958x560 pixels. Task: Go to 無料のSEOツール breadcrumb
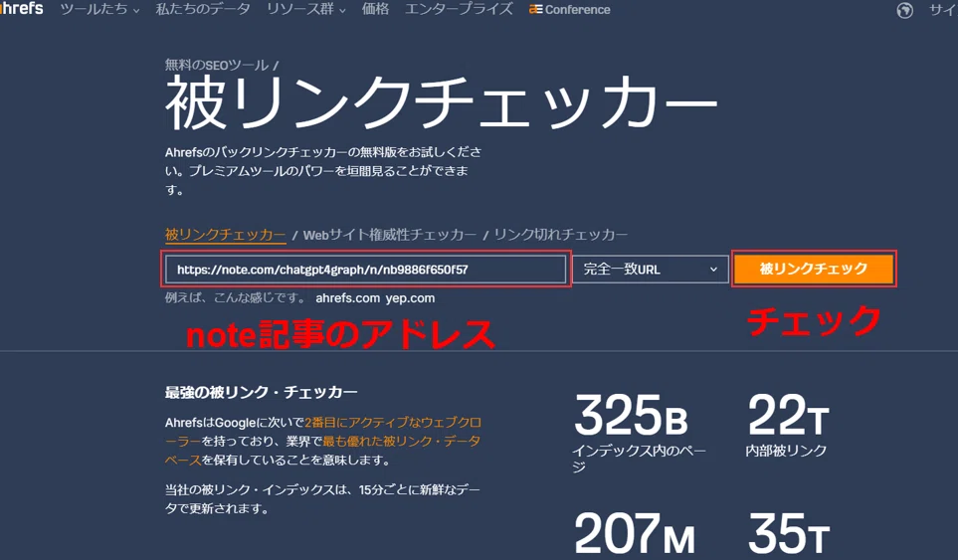coord(216,65)
